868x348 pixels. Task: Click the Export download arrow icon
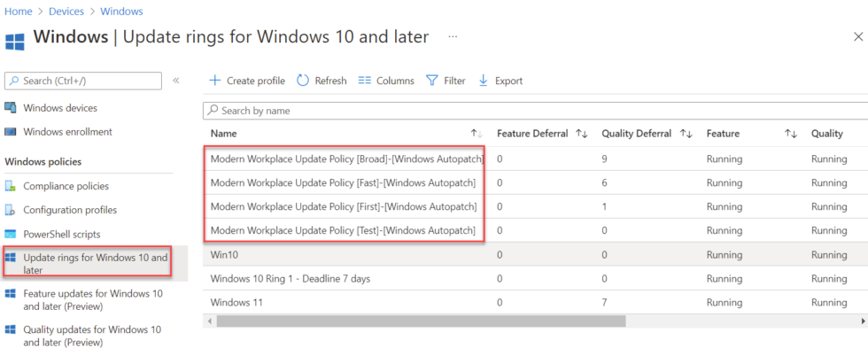tap(483, 81)
